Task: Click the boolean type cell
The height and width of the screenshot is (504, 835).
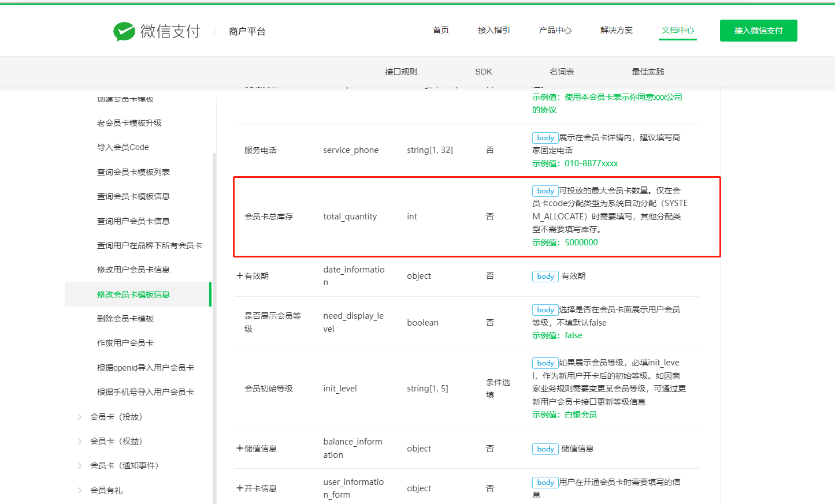Action: click(422, 323)
